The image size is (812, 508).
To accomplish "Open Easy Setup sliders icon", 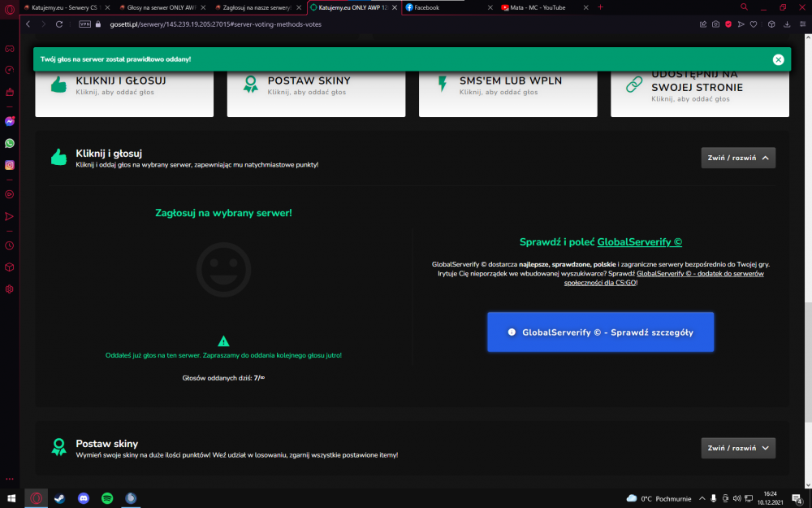I will [x=802, y=24].
